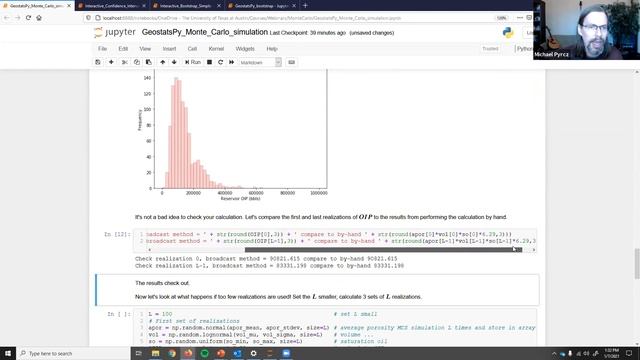Open the command palette keyboard icon

[x=291, y=62]
